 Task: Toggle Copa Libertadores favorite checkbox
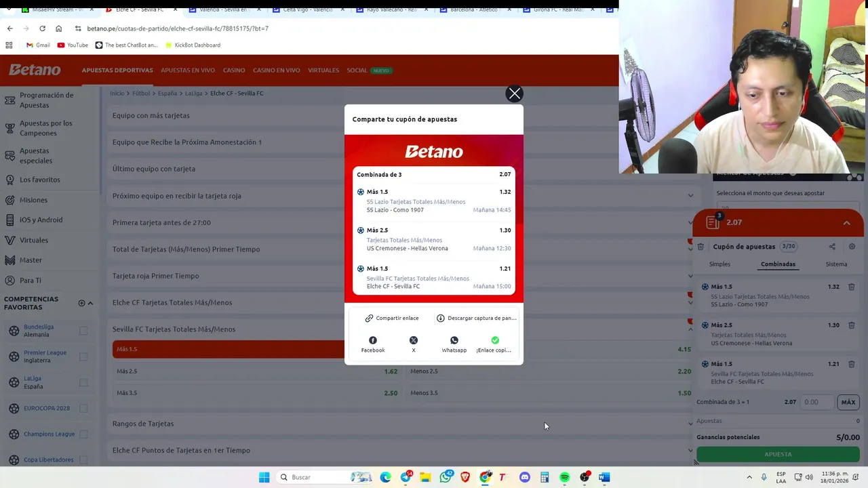pyautogui.click(x=83, y=460)
